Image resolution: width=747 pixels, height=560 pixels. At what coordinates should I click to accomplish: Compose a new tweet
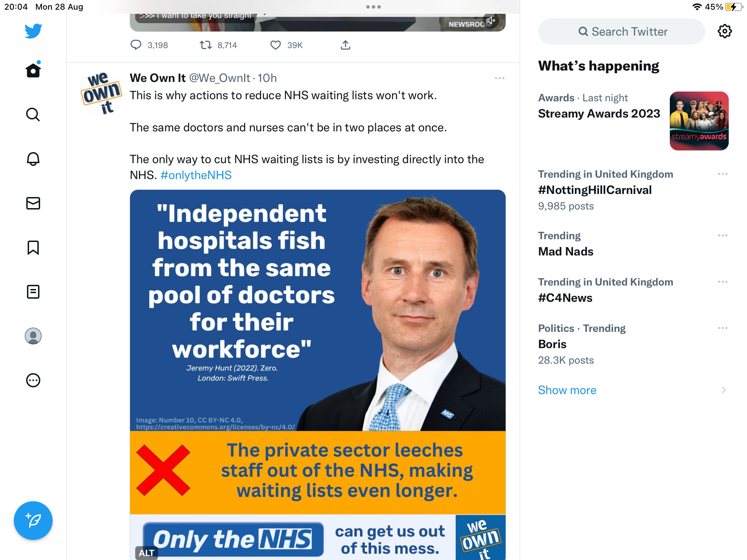tap(33, 520)
